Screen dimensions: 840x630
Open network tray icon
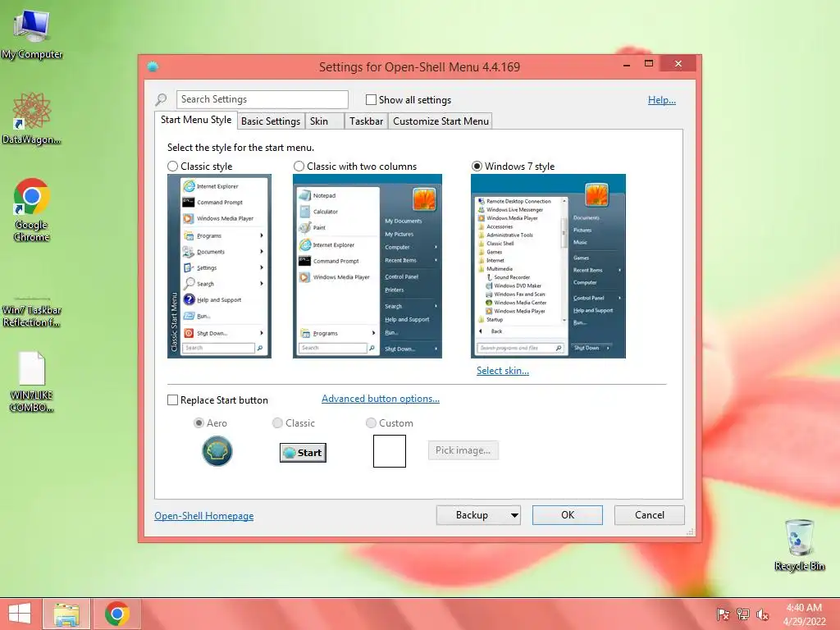(x=742, y=614)
